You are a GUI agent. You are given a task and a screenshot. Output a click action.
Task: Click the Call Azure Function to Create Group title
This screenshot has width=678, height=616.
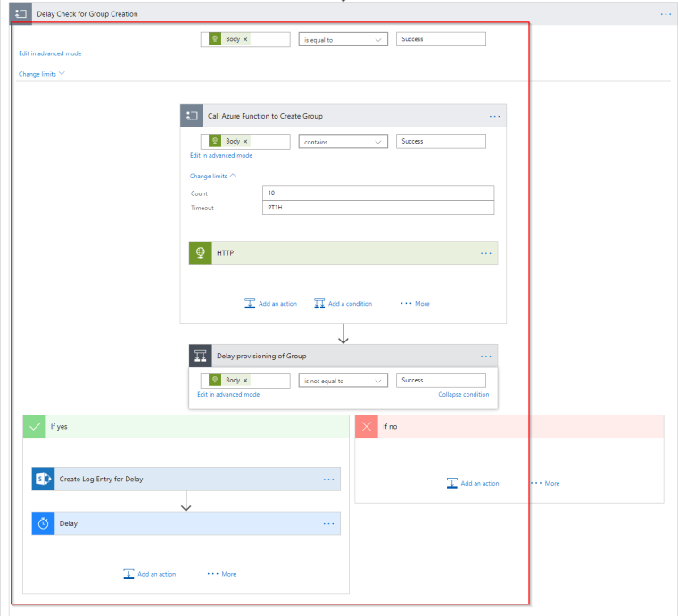265,116
